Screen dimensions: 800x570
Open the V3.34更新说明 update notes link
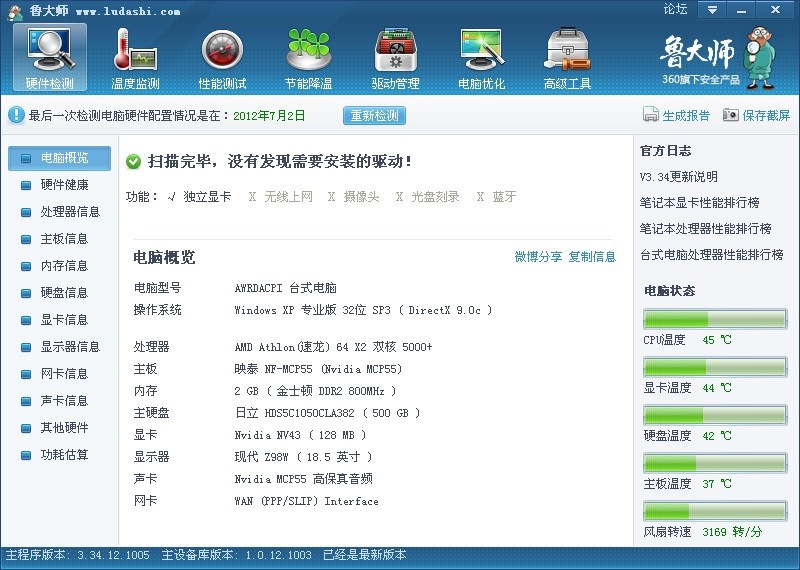tap(678, 177)
